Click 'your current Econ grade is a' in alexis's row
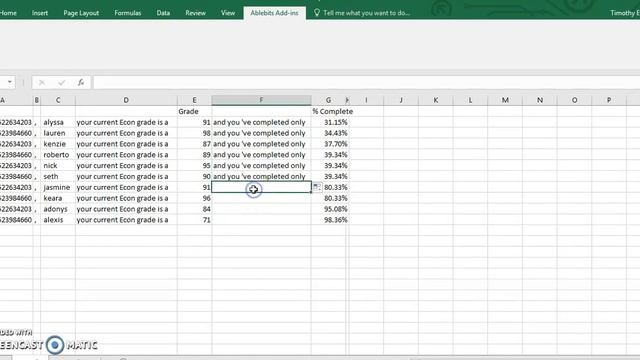 [126, 220]
